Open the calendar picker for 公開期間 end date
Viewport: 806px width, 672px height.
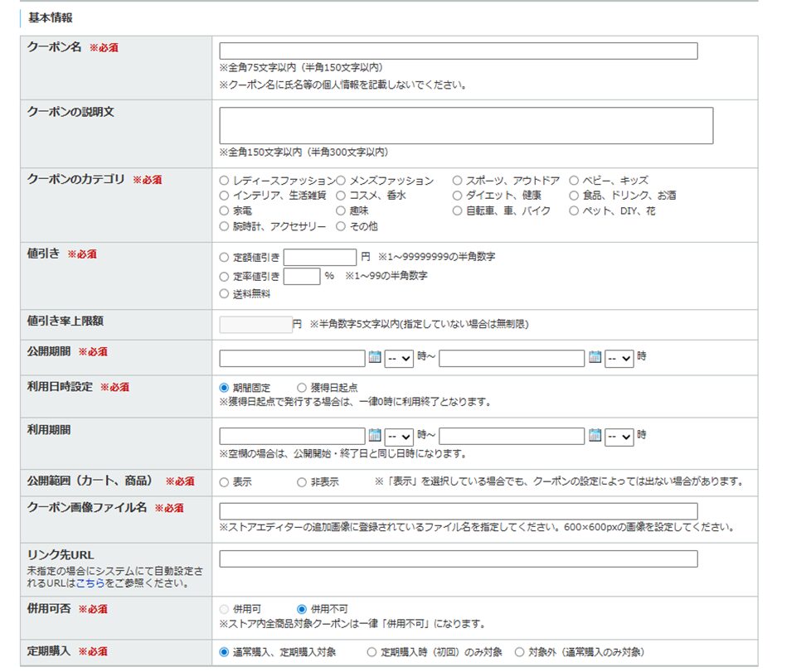(x=595, y=356)
